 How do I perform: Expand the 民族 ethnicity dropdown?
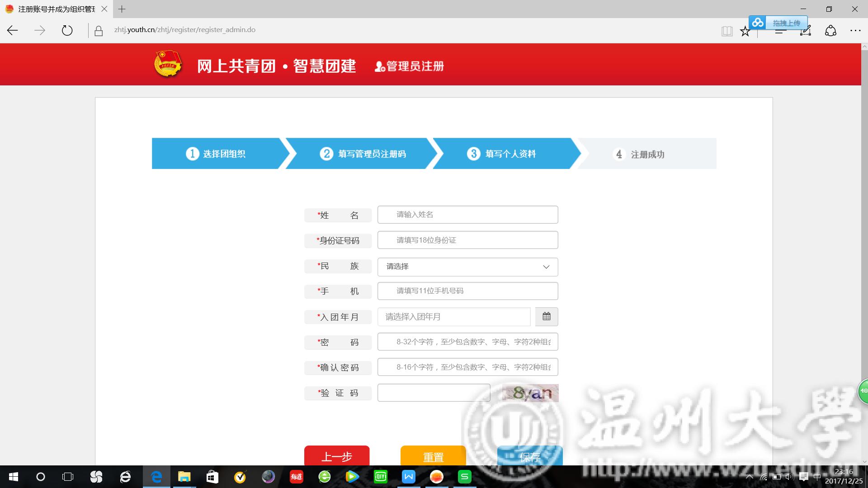[x=467, y=267]
